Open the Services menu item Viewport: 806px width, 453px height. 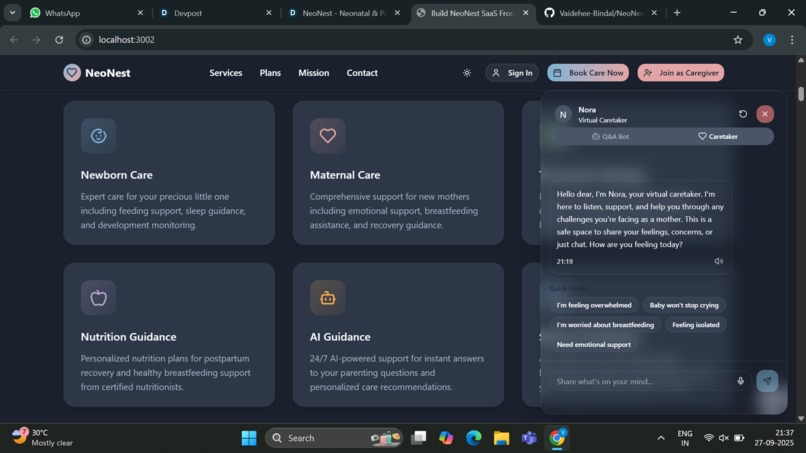pos(226,73)
